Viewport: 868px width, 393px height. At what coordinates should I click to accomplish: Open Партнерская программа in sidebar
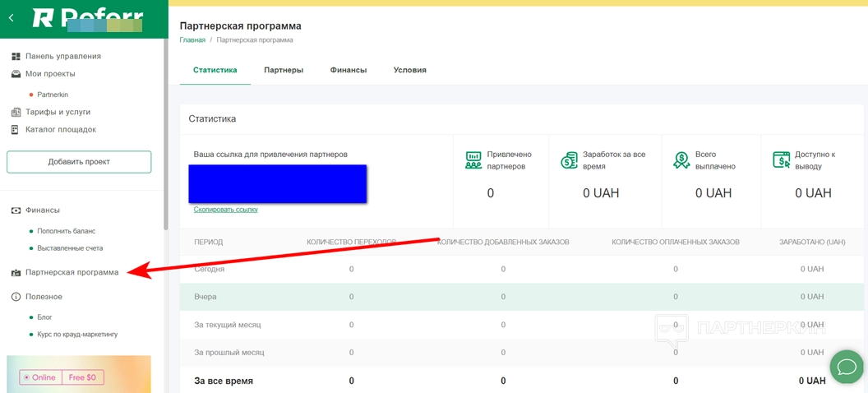72,272
